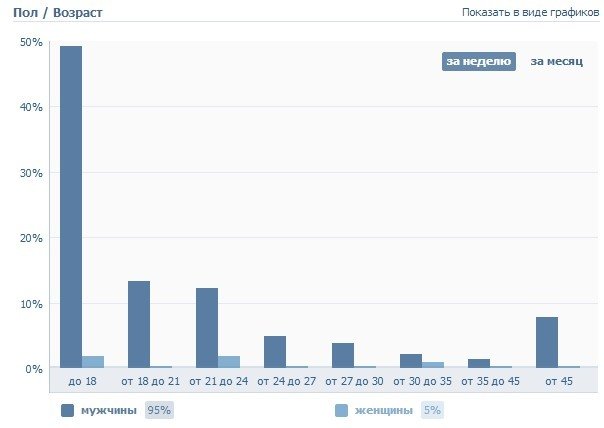Click the 'Пол / Возраст' heading
Viewport: 604px width, 428px height.
click(x=57, y=13)
